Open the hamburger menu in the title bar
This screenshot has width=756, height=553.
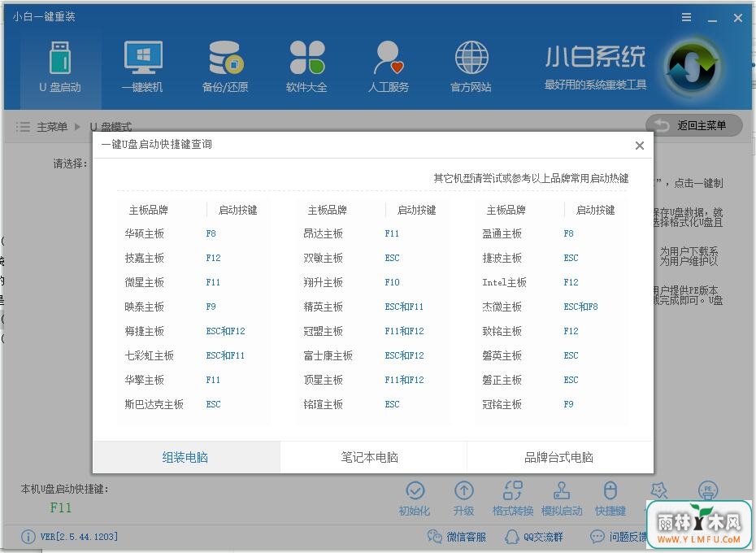687,18
